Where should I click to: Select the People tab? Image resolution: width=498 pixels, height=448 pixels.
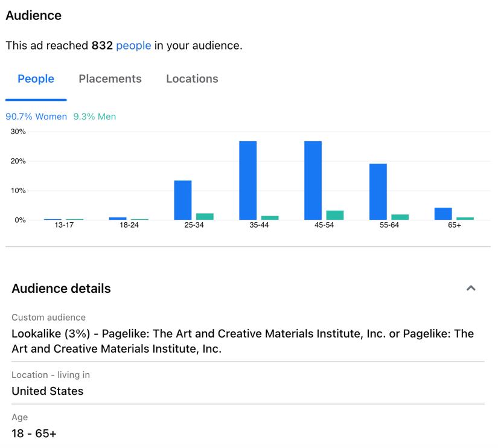pos(36,79)
